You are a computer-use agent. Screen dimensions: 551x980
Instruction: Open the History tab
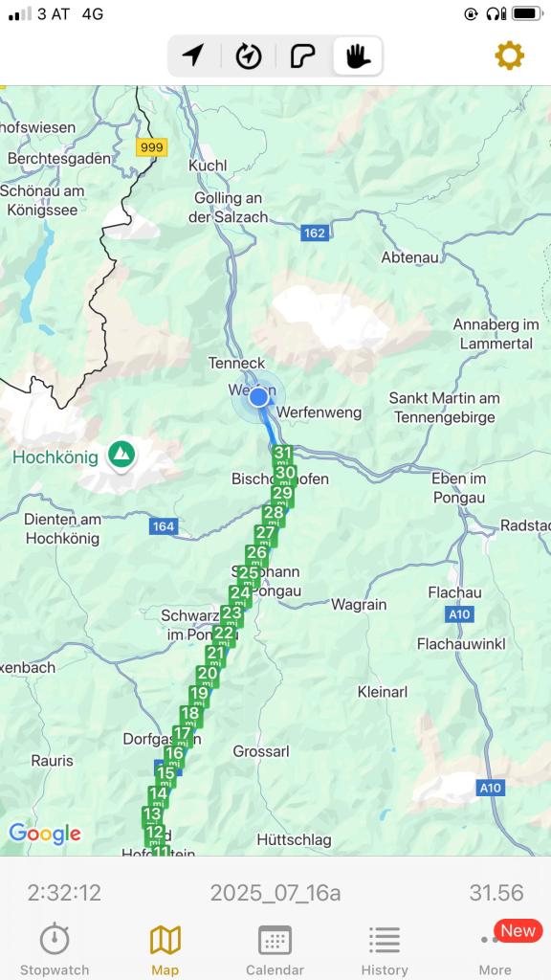pyautogui.click(x=385, y=948)
